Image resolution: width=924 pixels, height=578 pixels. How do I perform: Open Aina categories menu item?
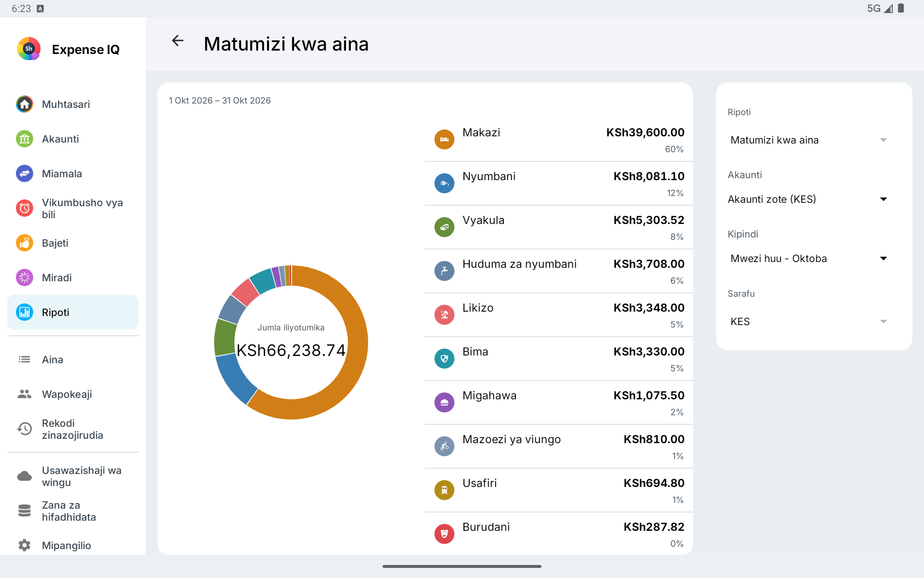pos(73,359)
